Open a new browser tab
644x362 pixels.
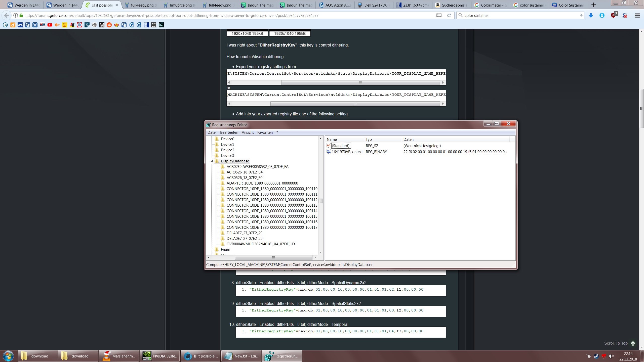click(x=594, y=5)
